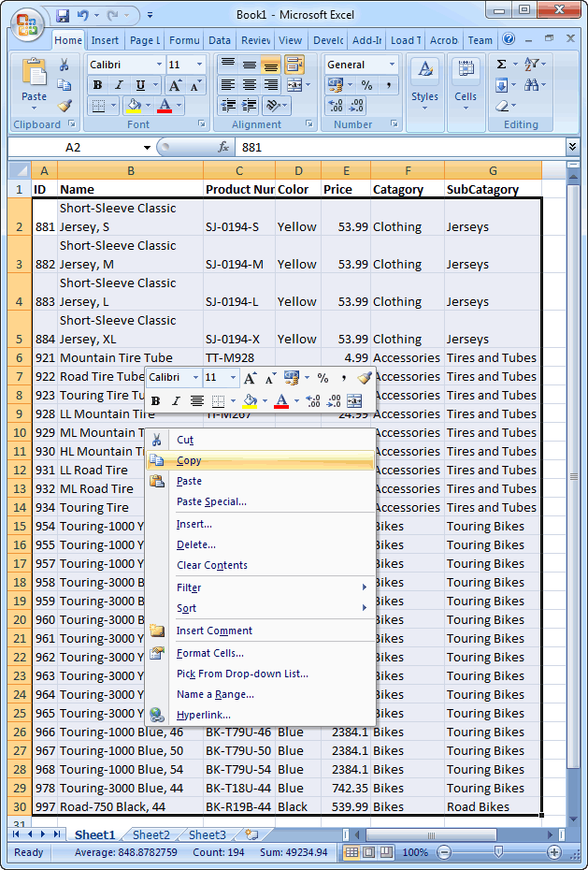Screen dimensions: 588x870
Task: Toggle Bottom Align in Alignment group
Action: point(270,65)
